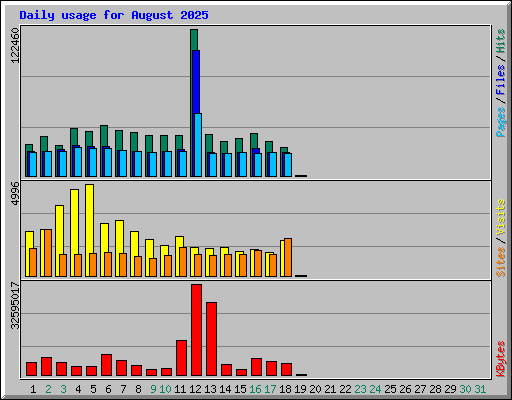
Task: Click the red 'KBytes' legend label
Action: [500, 359]
